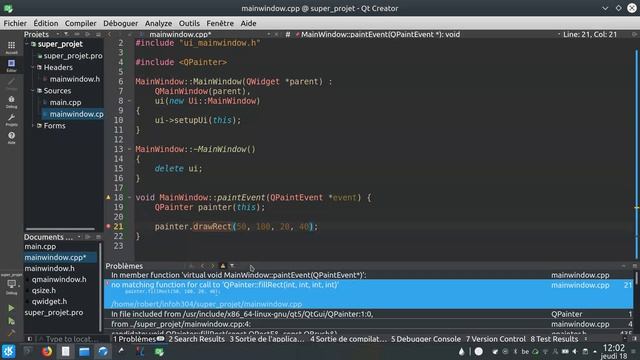640x360 pixels.
Task: Switch to 7 Version Control pane
Action: [x=496, y=339]
